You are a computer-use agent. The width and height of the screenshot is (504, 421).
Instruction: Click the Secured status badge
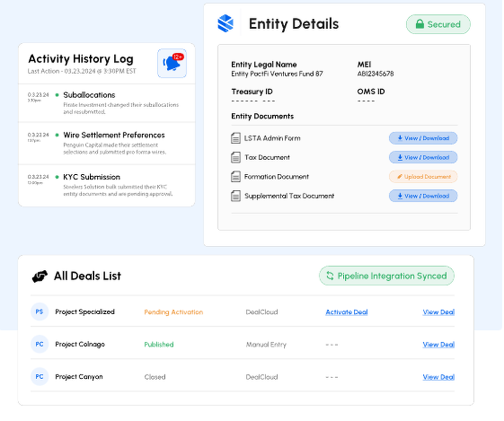click(x=438, y=24)
